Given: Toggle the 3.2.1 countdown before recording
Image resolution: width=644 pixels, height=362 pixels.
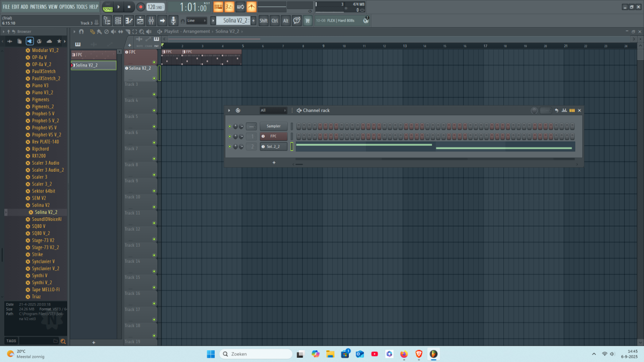Looking at the screenshot, I should pyautogui.click(x=229, y=7).
